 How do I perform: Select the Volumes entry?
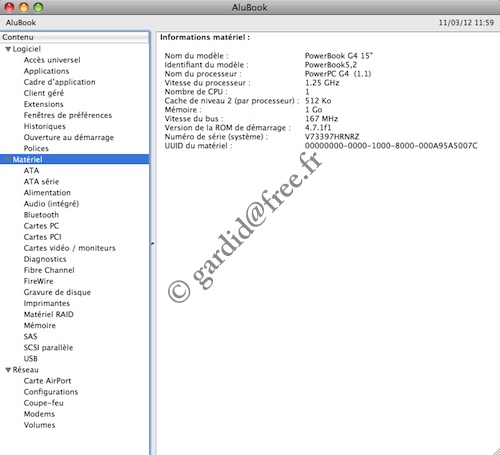tap(39, 425)
